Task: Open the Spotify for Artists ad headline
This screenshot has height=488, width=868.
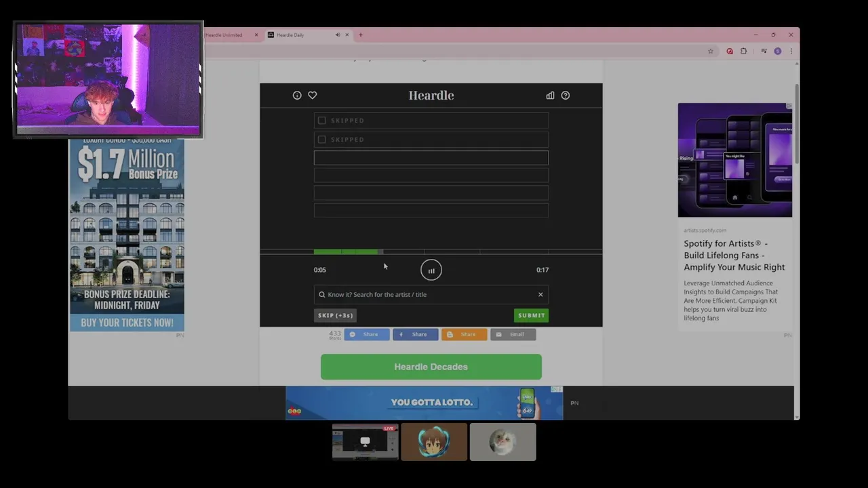Action: (x=734, y=256)
